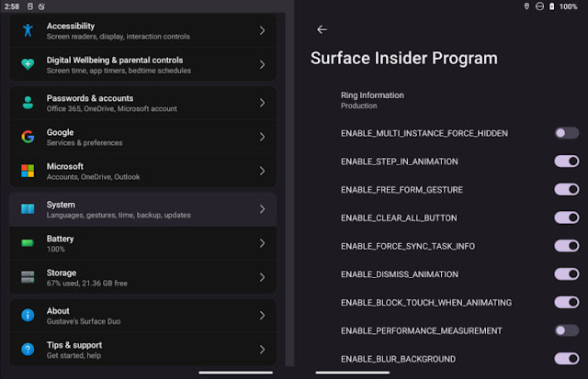The image size is (588, 379).
Task: Click the location pin status icon
Action: coord(526,6)
